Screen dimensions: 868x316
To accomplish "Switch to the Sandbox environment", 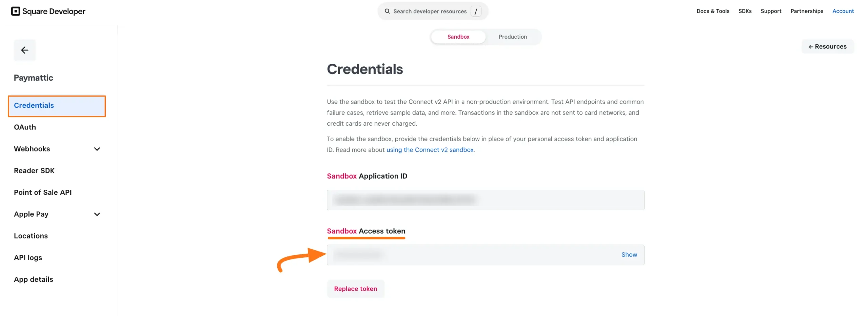I will tap(458, 37).
